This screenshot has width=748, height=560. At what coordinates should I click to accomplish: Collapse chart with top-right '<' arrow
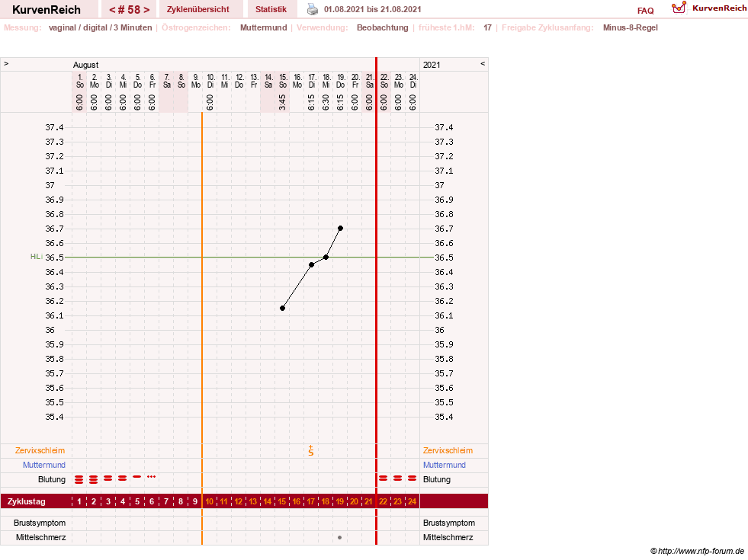(483, 63)
